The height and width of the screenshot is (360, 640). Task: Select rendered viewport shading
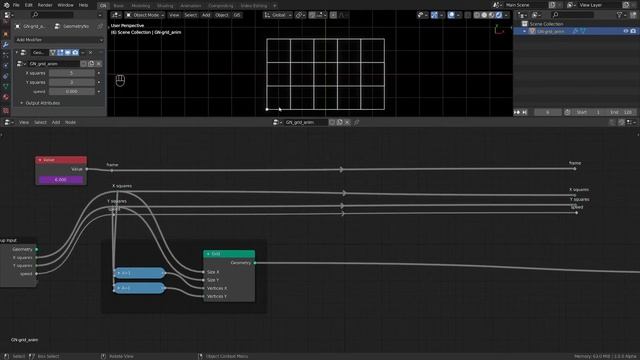(499, 15)
